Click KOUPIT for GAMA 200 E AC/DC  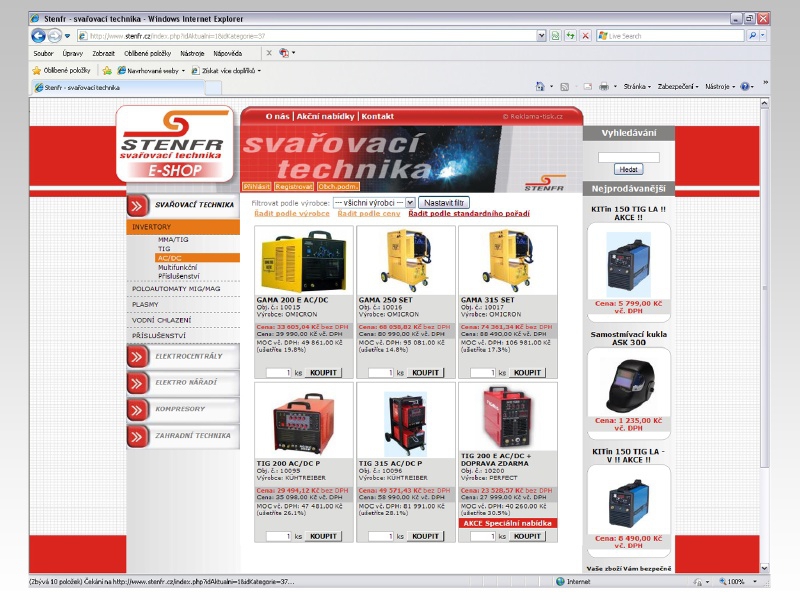(323, 373)
